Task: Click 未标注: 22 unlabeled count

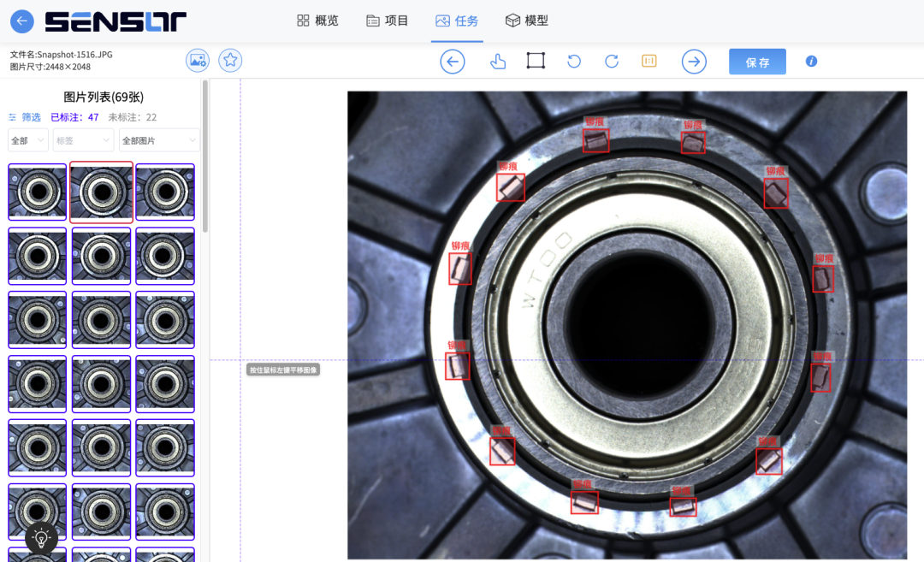Action: point(133,117)
